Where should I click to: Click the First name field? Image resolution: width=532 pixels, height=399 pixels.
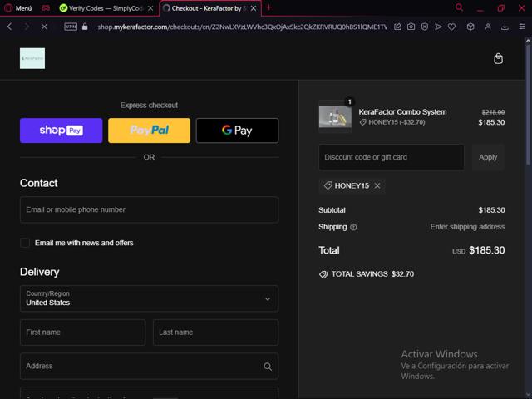[82, 332]
